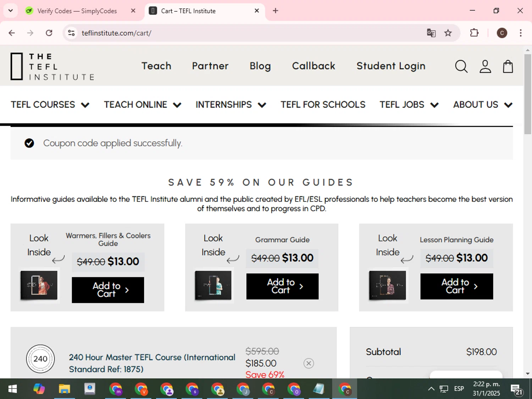The height and width of the screenshot is (399, 532).
Task: Open the Chrome profile avatar C
Action: (501, 33)
